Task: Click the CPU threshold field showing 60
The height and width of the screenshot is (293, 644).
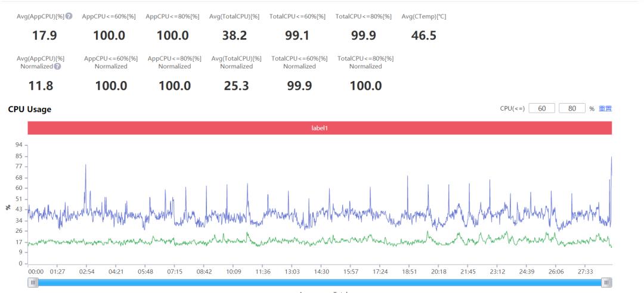Action: pyautogui.click(x=541, y=108)
